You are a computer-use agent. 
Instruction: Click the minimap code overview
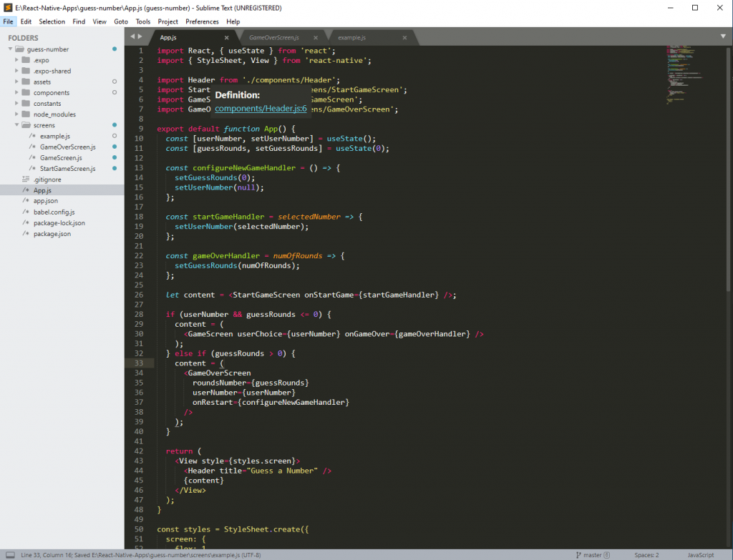click(x=685, y=74)
